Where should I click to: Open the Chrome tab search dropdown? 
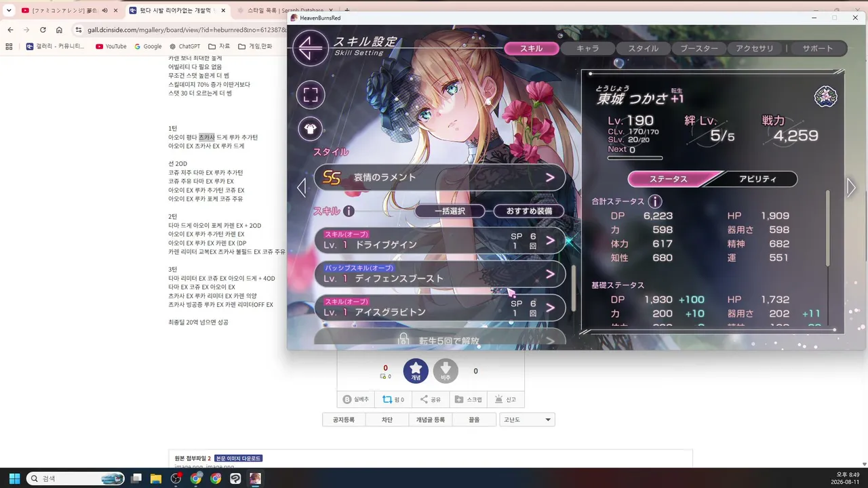pyautogui.click(x=9, y=10)
